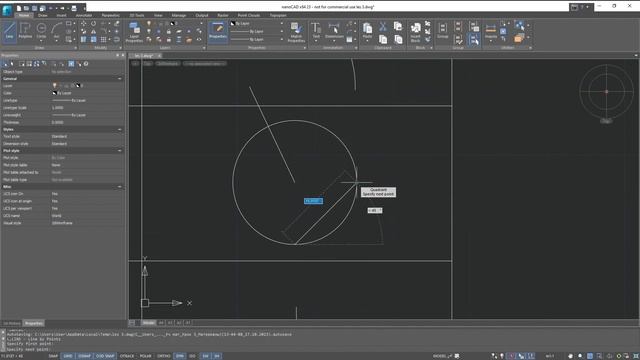
Task: Click the Move tool in Modify panel
Action: pyautogui.click(x=83, y=24)
